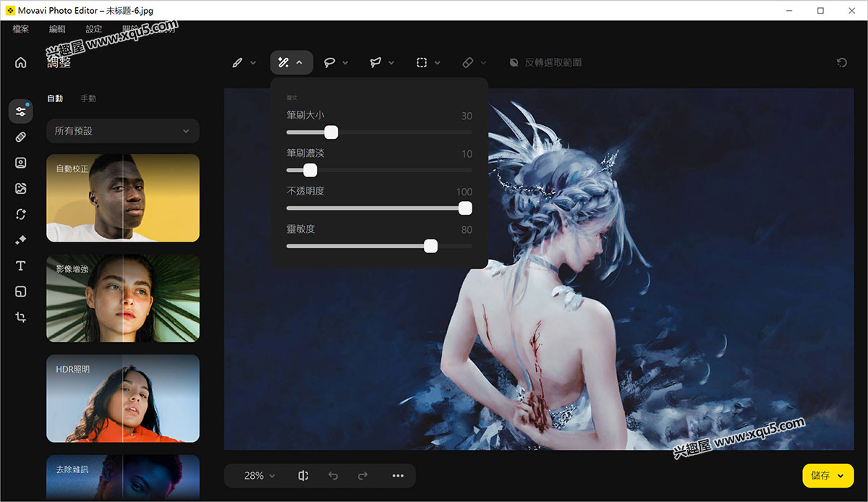Screen dimensions: 868x502
Task: Apply the 影像增強 preset thumbnail
Action: pos(123,298)
